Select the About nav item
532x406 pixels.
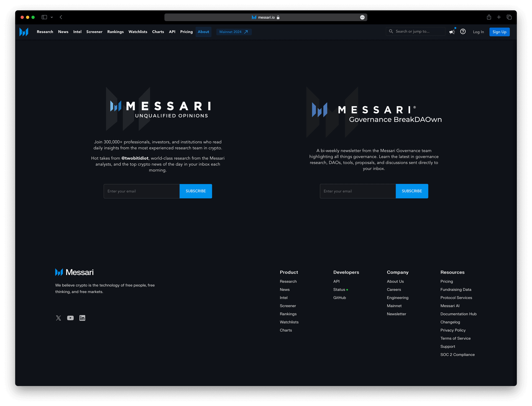pyautogui.click(x=203, y=32)
